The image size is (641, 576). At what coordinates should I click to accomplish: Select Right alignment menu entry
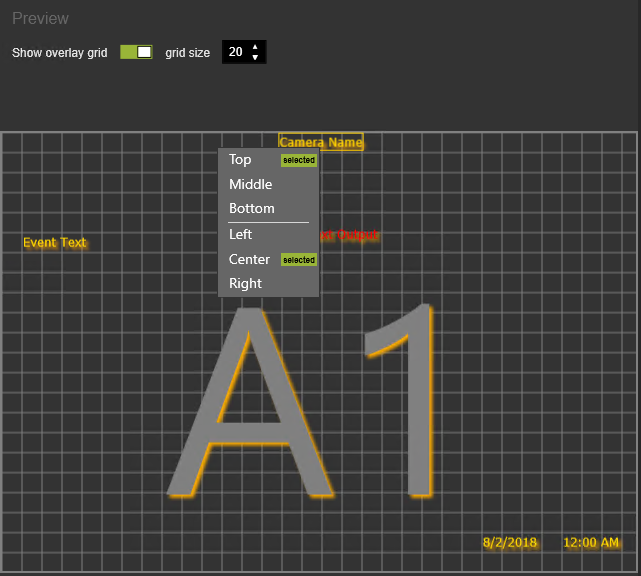(245, 284)
